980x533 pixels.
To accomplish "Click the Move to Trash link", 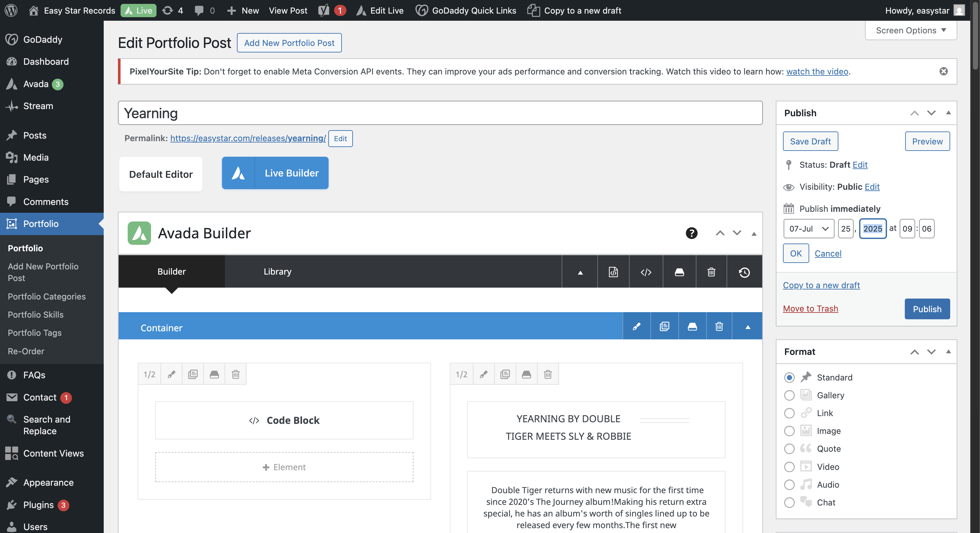I will click(x=810, y=308).
